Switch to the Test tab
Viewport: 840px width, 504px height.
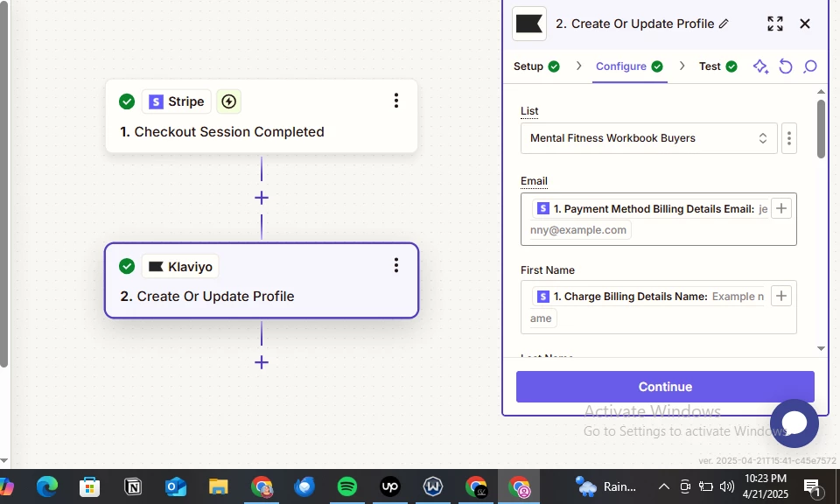pyautogui.click(x=717, y=66)
